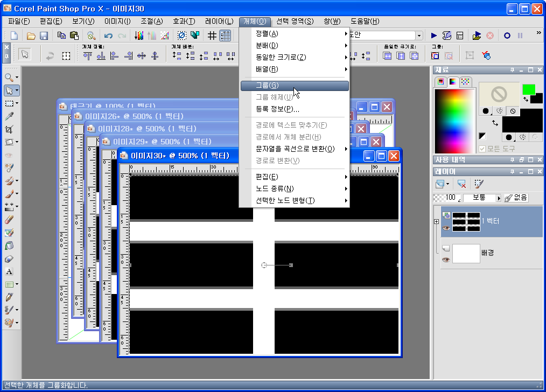Viewport: 546px width, 392px height.
Task: Choose 그룹(G) from the 개체 menu
Action: click(295, 86)
